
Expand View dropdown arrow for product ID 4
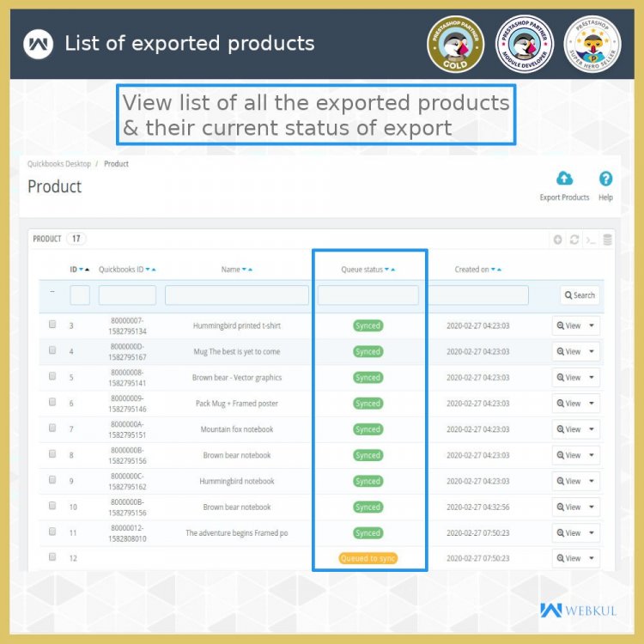point(592,351)
